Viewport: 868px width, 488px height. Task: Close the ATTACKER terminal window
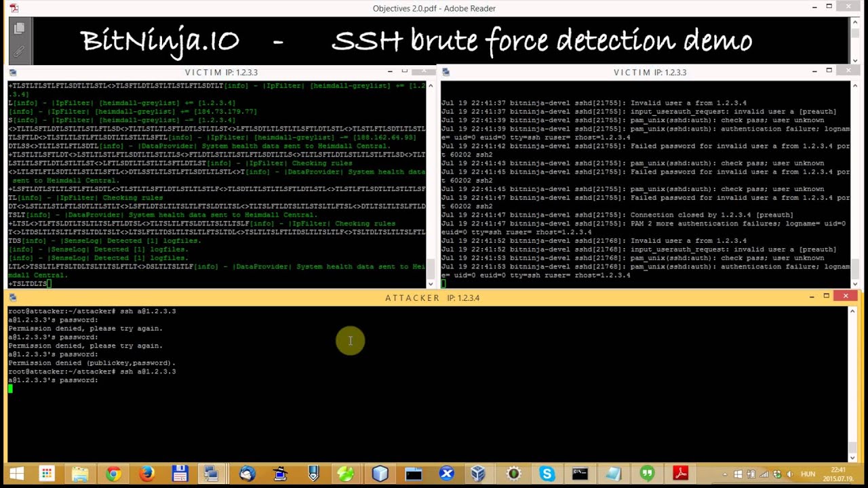(x=846, y=296)
